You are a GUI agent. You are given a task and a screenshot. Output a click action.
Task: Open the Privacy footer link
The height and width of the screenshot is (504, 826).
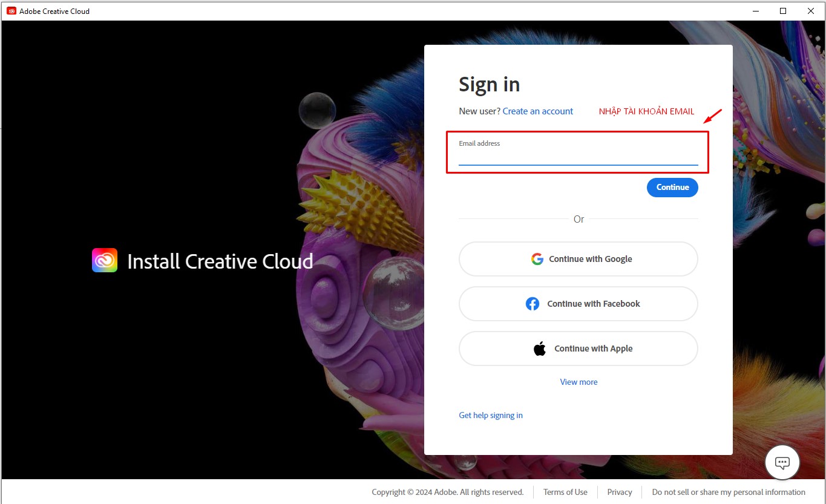click(620, 492)
